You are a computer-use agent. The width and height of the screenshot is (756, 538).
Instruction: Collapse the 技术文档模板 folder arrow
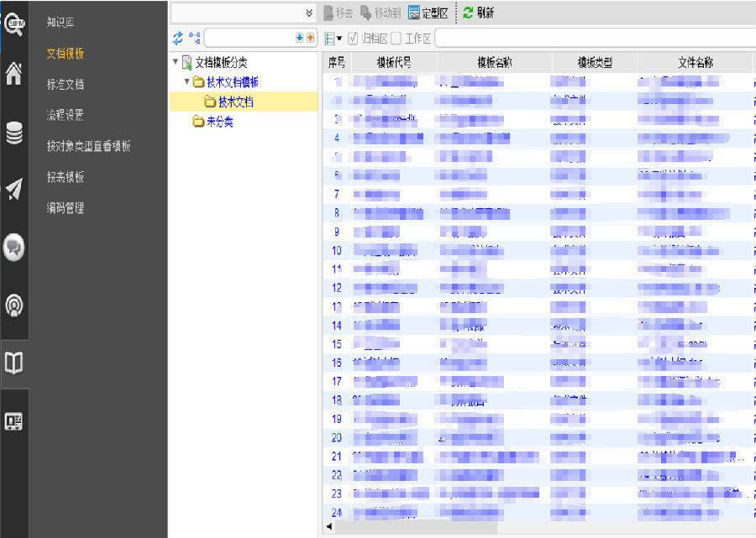pos(186,82)
